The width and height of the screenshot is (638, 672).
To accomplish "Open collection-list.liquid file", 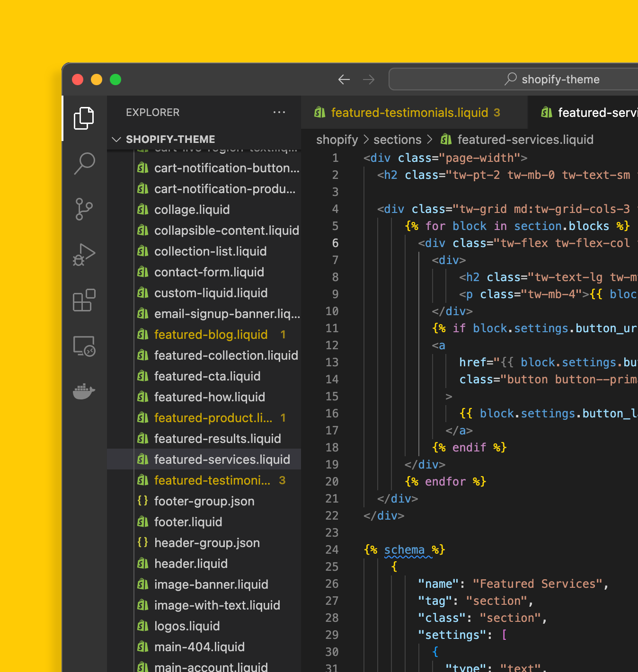I will [x=204, y=251].
